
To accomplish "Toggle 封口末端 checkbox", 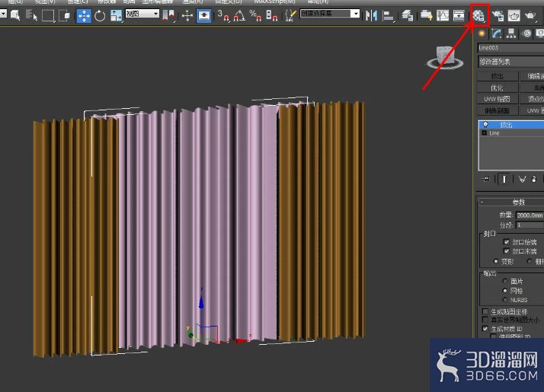I will click(x=506, y=251).
